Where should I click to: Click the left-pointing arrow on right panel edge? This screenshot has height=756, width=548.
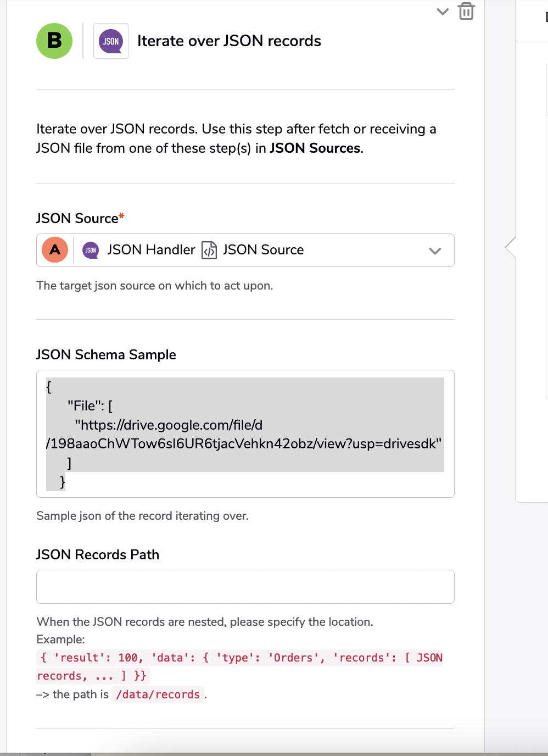click(x=511, y=247)
